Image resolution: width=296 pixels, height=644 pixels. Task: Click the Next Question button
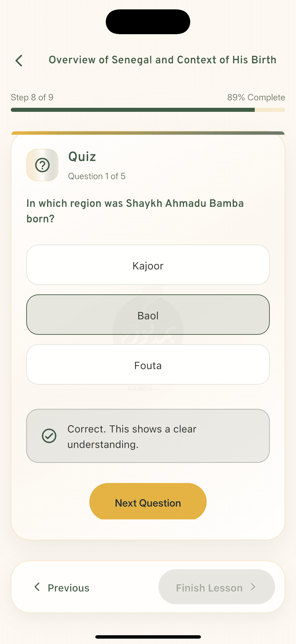pyautogui.click(x=148, y=503)
